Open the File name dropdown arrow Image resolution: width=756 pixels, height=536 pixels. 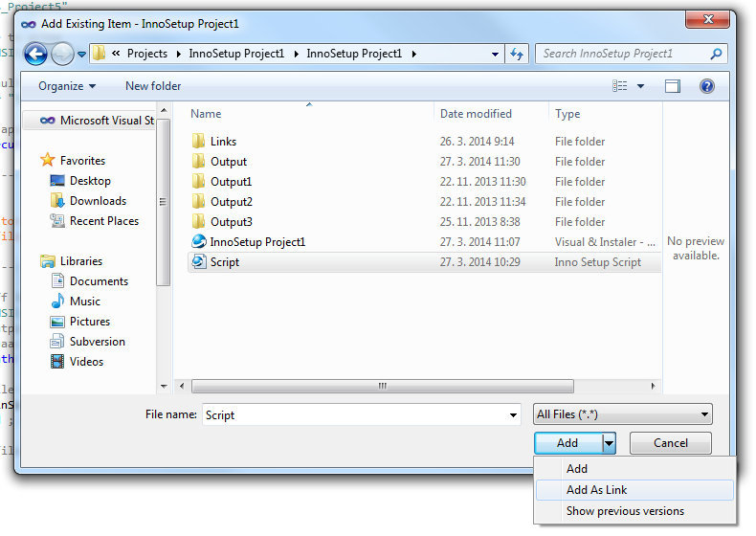(513, 415)
